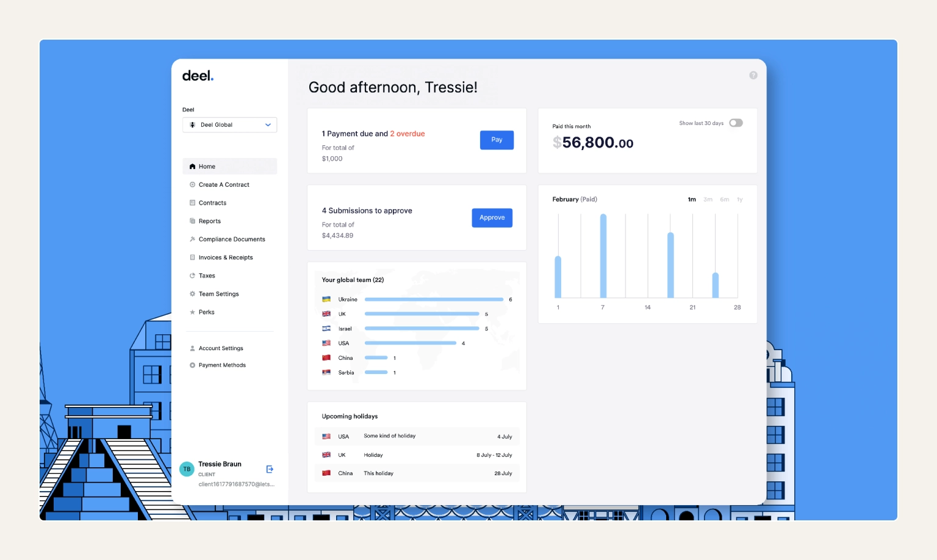
Task: Click the Taxes pie icon
Action: (192, 276)
